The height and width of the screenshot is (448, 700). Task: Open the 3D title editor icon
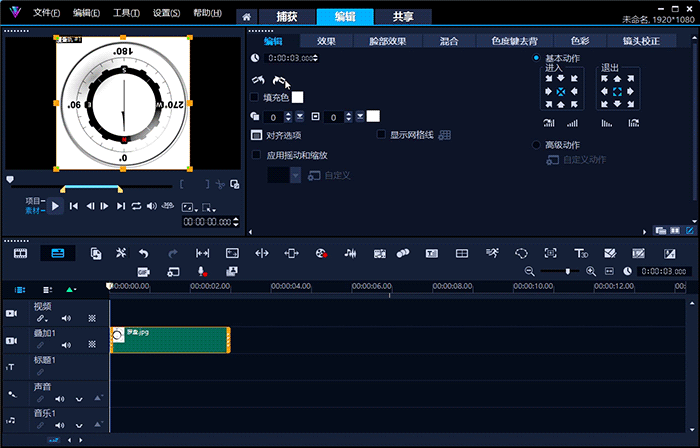[x=581, y=253]
